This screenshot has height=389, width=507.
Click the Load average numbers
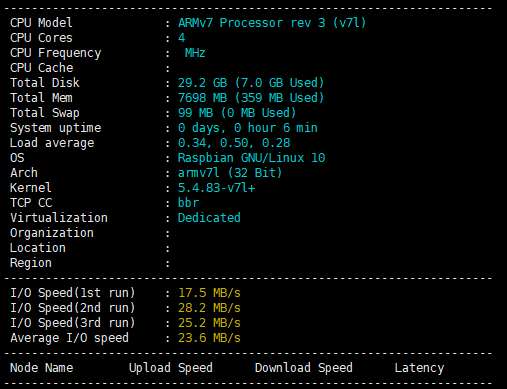(234, 143)
